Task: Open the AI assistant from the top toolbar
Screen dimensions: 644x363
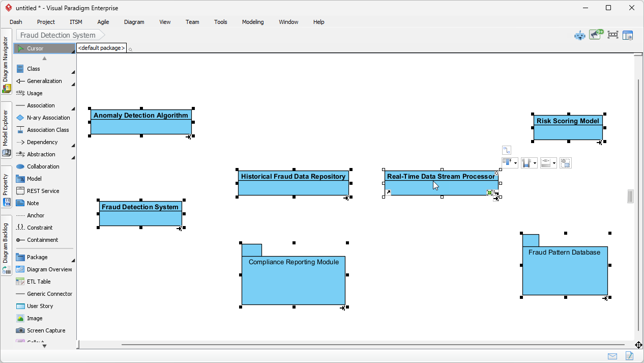Action: (x=579, y=35)
